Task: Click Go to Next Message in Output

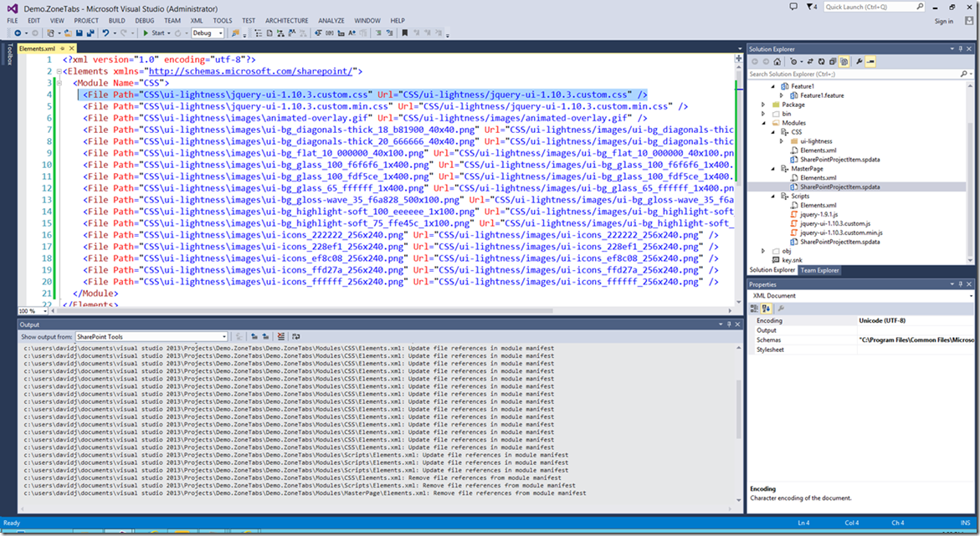Action: click(265, 337)
